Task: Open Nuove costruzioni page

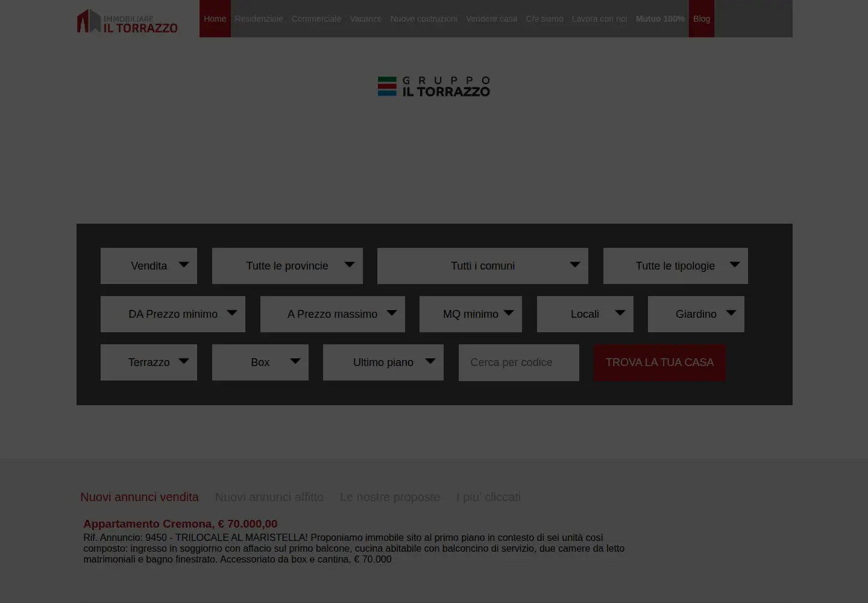Action: point(424,19)
